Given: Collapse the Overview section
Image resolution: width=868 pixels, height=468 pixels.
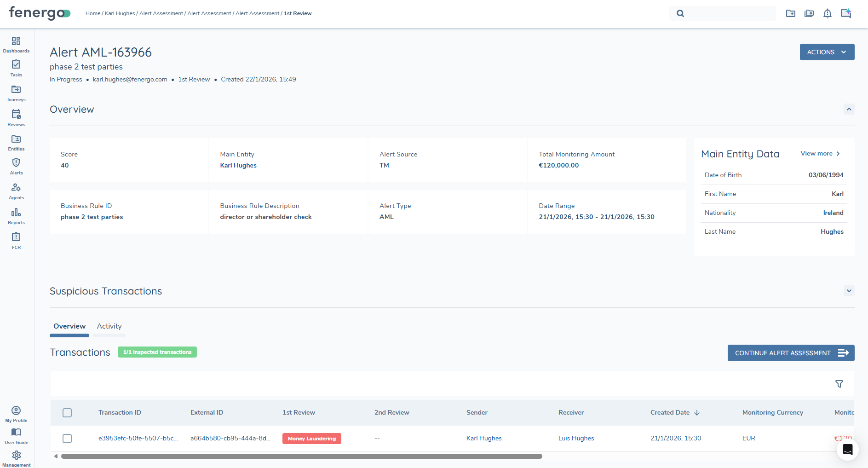Looking at the screenshot, I should pyautogui.click(x=849, y=109).
